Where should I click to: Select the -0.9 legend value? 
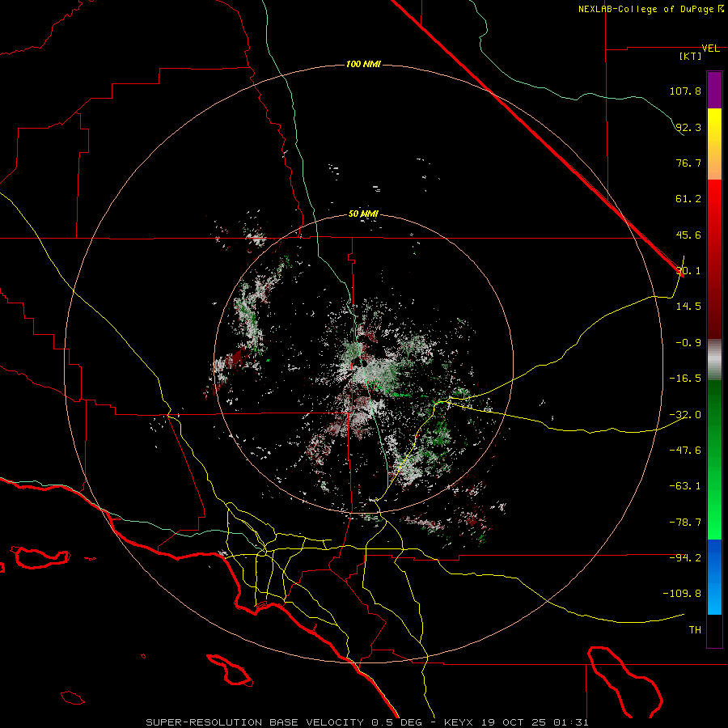(688, 343)
